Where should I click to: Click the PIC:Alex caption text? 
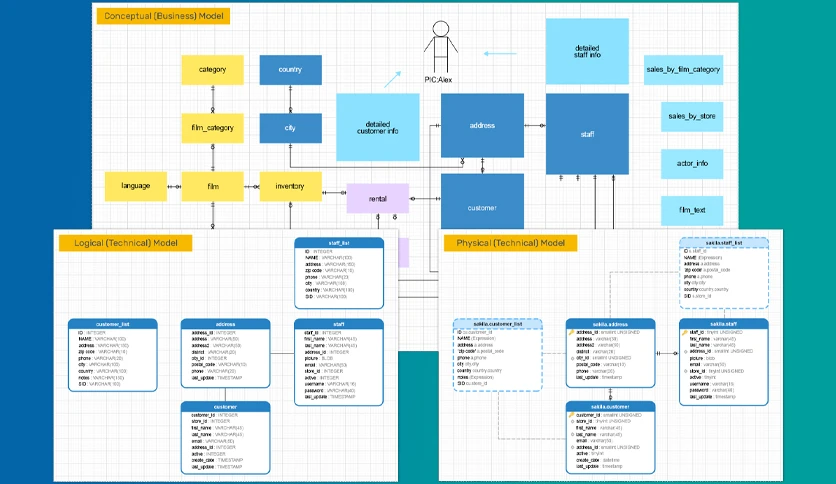click(x=438, y=80)
